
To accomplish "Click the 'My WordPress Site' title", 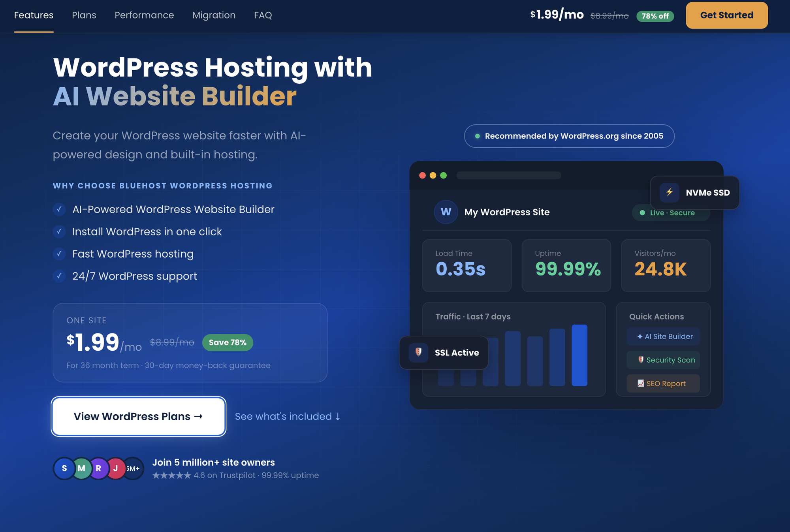I will 507,212.
